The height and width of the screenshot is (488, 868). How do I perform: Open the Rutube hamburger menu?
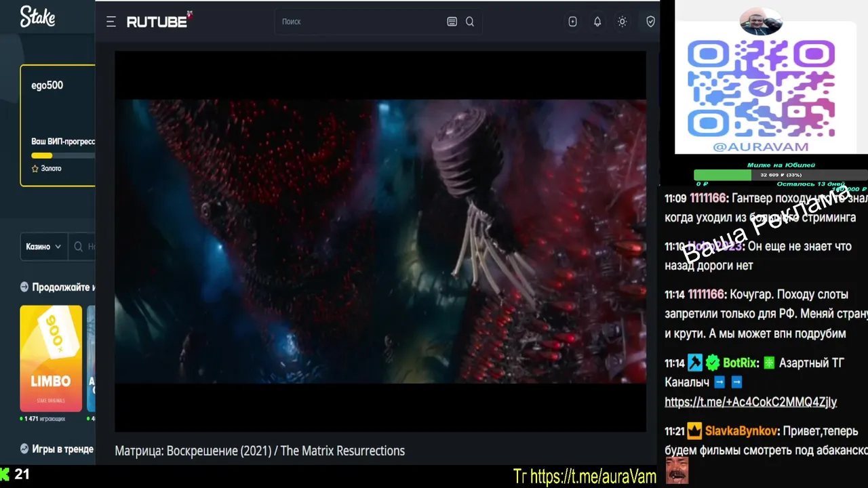pyautogui.click(x=111, y=22)
